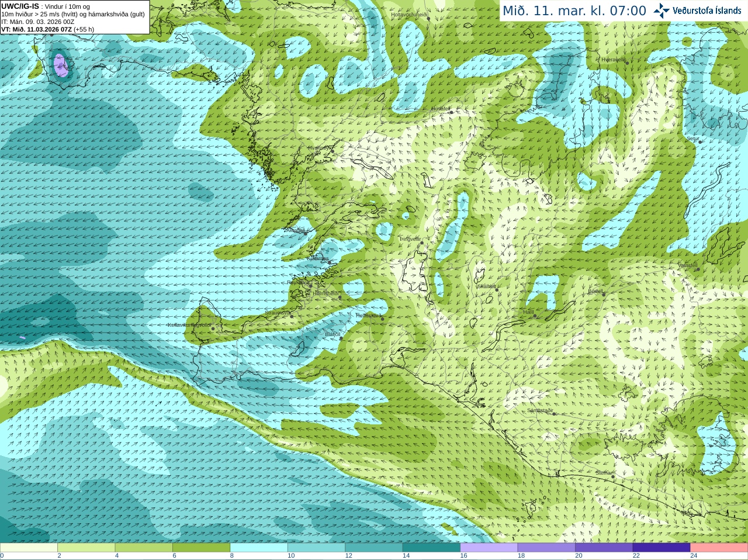Click the 0–2 m/s pale yellow legend swatch
748x560 pixels.
[29, 548]
